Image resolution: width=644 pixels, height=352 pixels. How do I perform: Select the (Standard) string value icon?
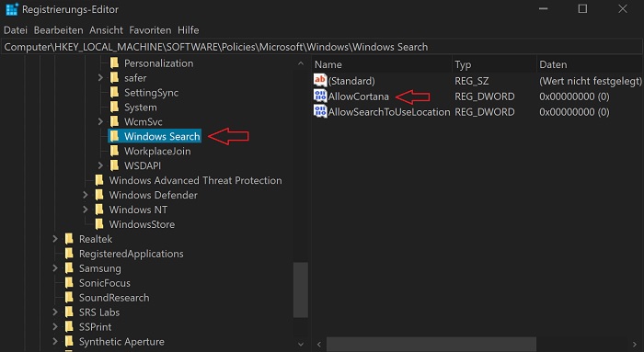coord(320,80)
